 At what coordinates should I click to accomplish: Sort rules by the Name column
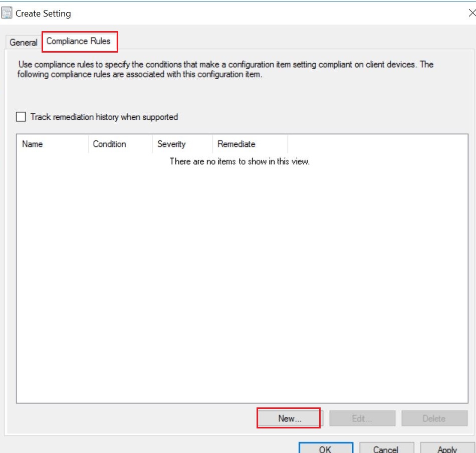point(52,144)
